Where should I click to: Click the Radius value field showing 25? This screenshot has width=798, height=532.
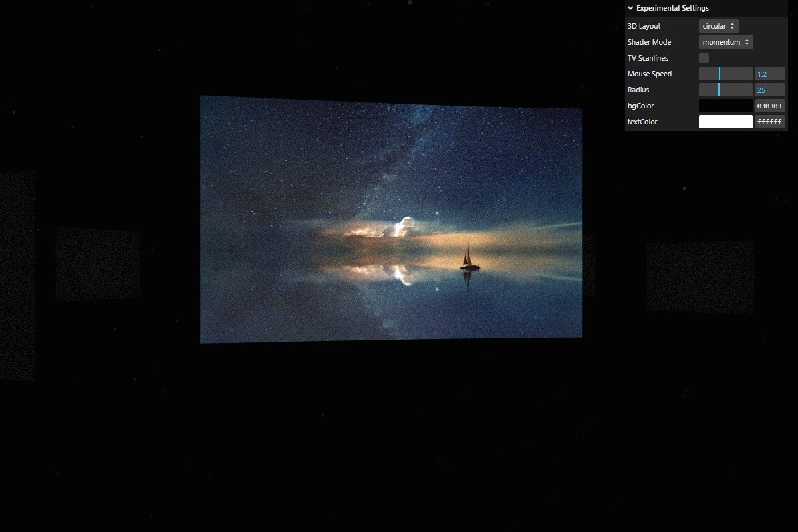[770, 90]
